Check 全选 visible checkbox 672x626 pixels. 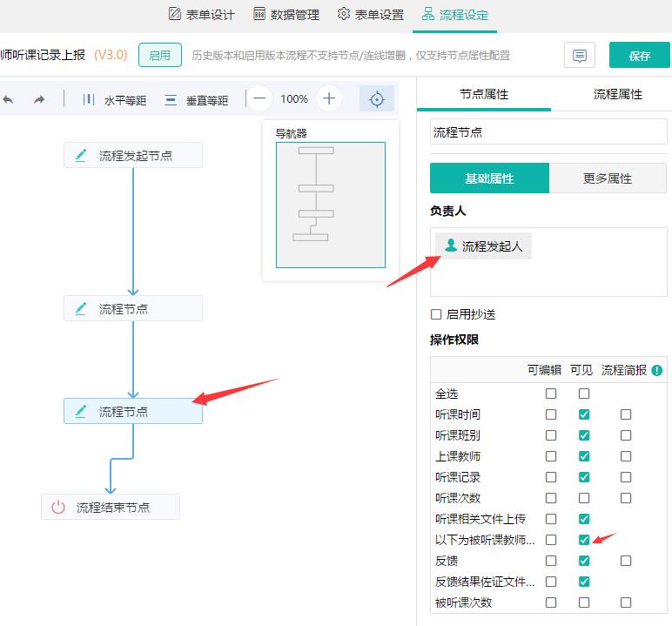(x=584, y=394)
